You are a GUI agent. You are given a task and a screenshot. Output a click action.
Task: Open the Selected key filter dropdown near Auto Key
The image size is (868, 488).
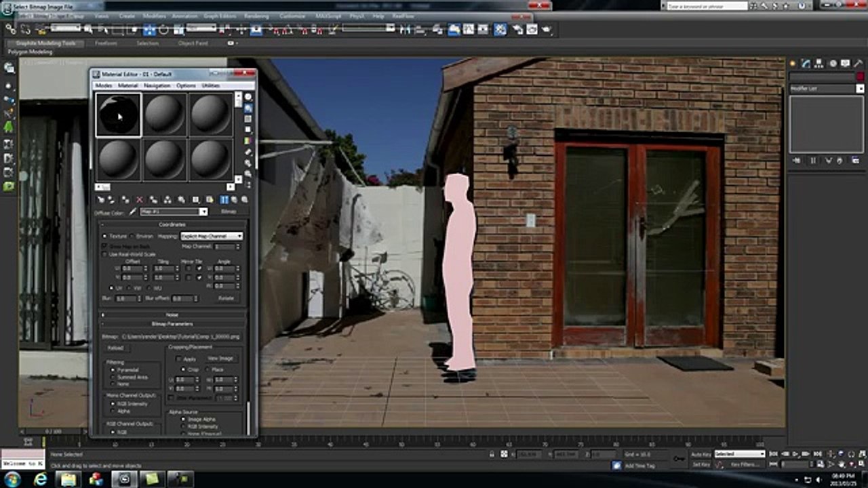[x=739, y=453]
